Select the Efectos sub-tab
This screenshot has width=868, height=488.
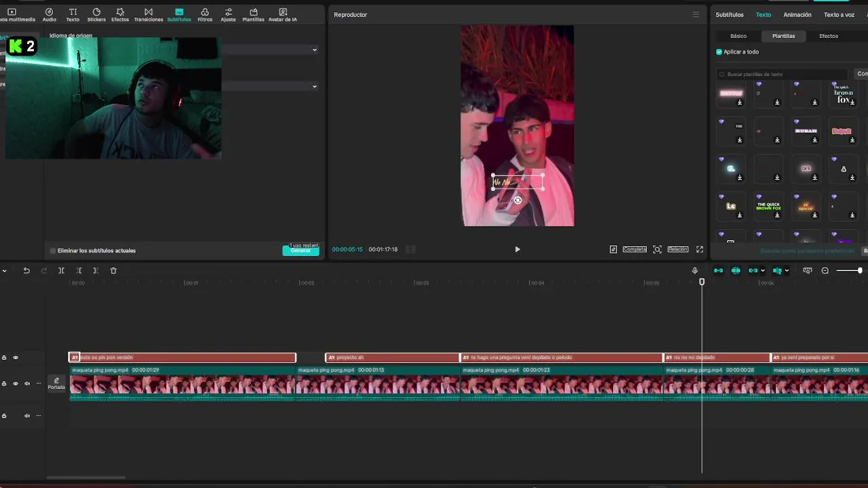pos(829,36)
